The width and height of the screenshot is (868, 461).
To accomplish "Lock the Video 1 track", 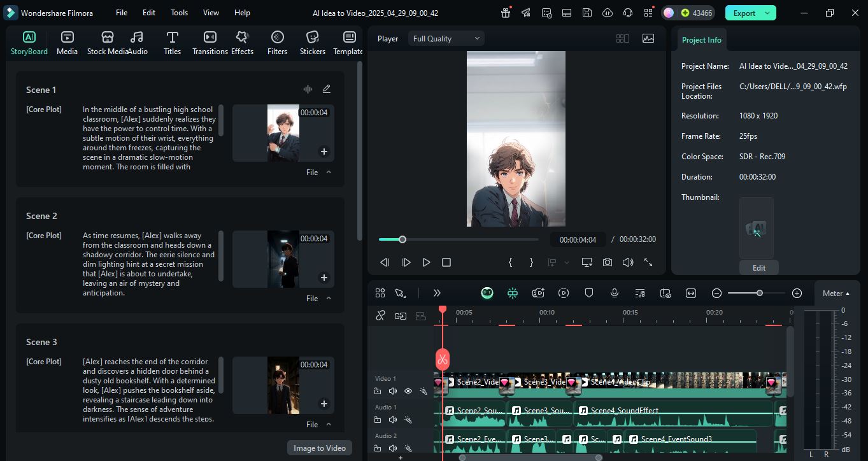I will [x=378, y=391].
